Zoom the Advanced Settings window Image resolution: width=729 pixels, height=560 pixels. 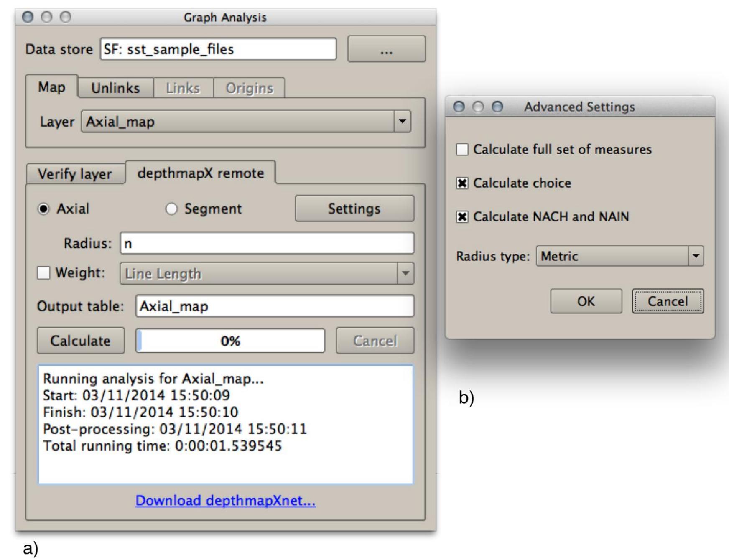pyautogui.click(x=497, y=107)
